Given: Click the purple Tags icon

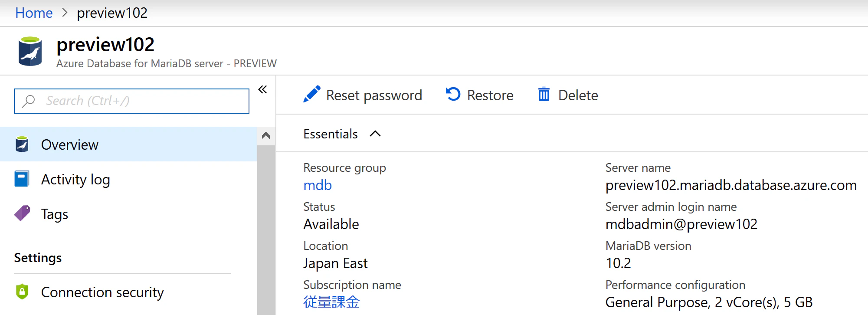Looking at the screenshot, I should click(x=22, y=213).
